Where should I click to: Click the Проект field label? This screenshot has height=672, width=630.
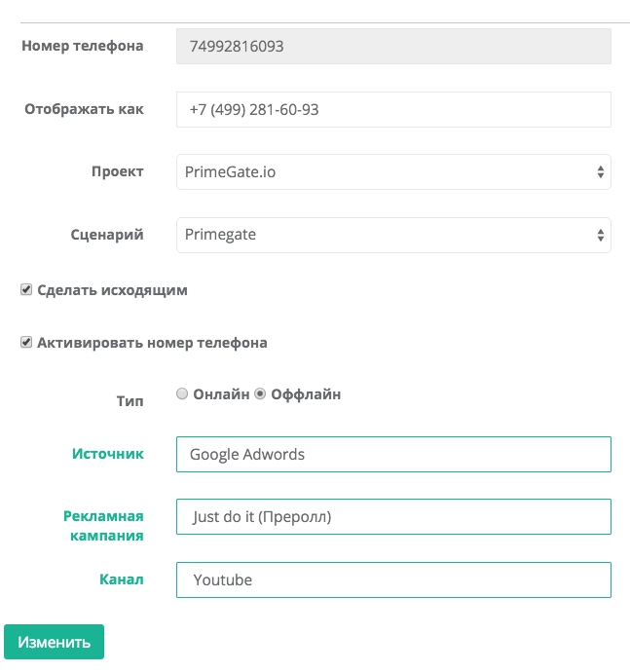117,171
